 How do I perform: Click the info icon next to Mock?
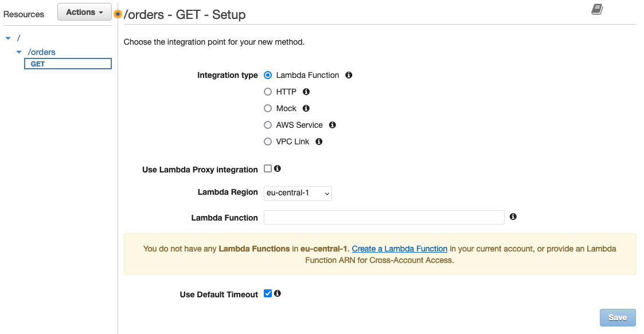pos(306,108)
